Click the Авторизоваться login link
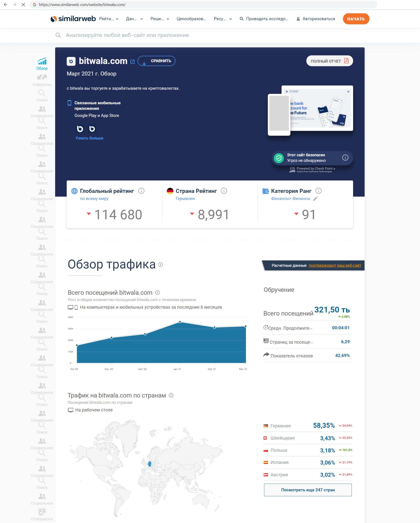This screenshot has width=420, height=523. [316, 19]
